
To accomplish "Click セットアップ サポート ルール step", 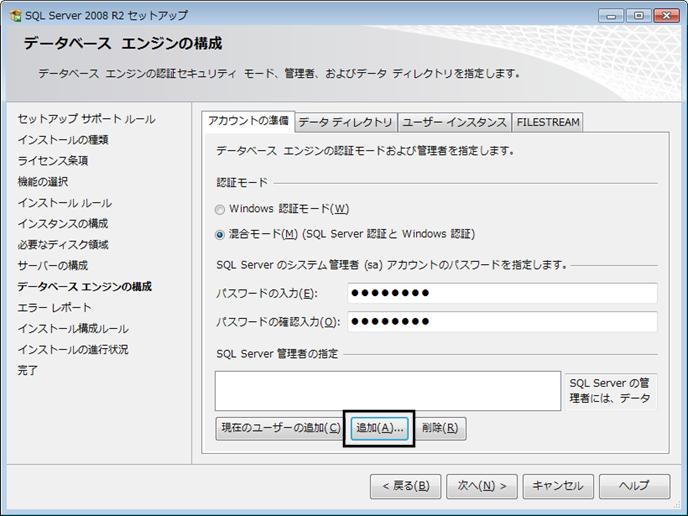I will pos(86,119).
